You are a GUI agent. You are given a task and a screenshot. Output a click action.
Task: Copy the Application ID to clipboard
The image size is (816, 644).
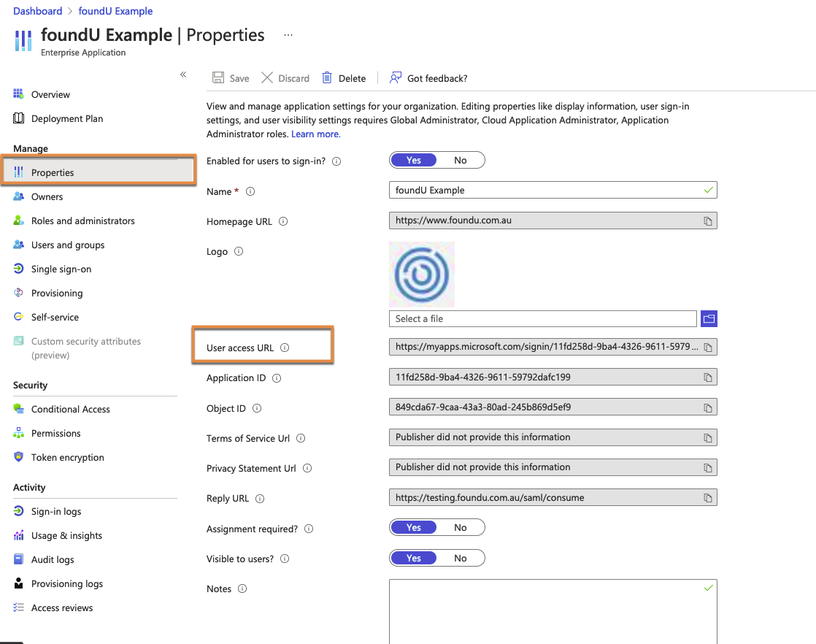[x=707, y=377]
